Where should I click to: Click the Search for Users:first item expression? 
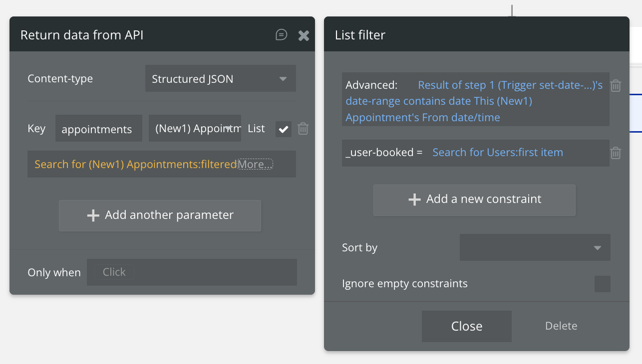(x=497, y=153)
